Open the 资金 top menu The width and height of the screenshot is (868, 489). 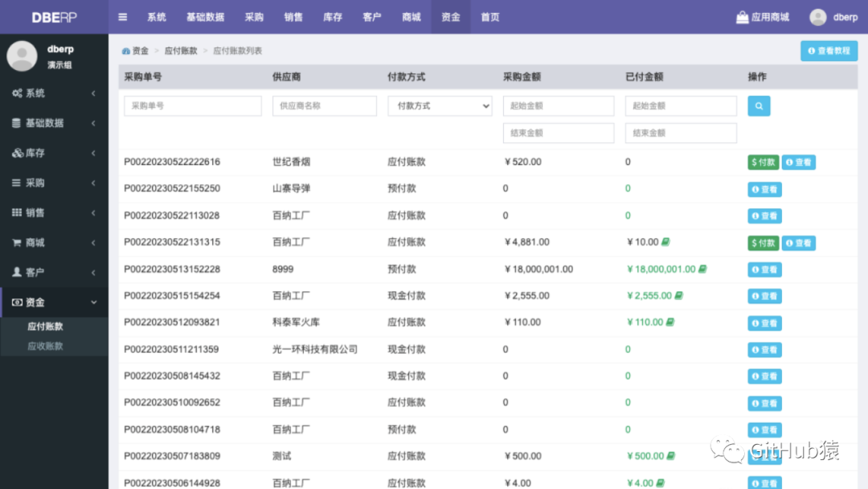451,17
